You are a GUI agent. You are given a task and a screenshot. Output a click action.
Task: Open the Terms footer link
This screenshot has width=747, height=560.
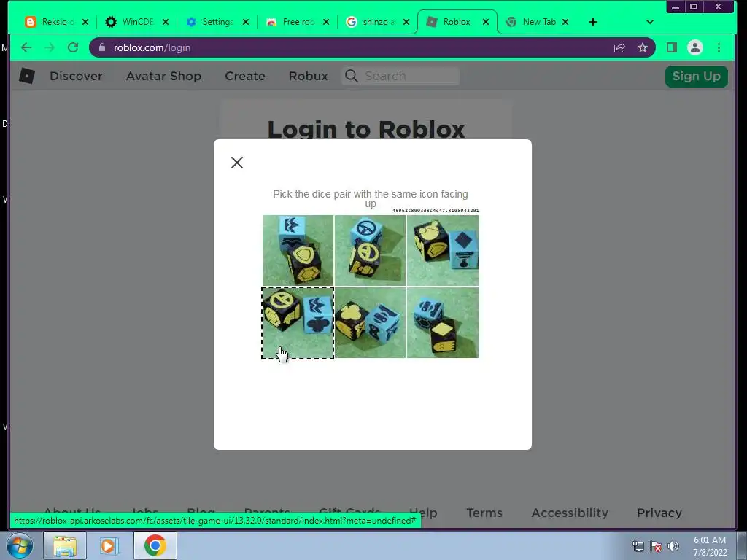(x=484, y=513)
